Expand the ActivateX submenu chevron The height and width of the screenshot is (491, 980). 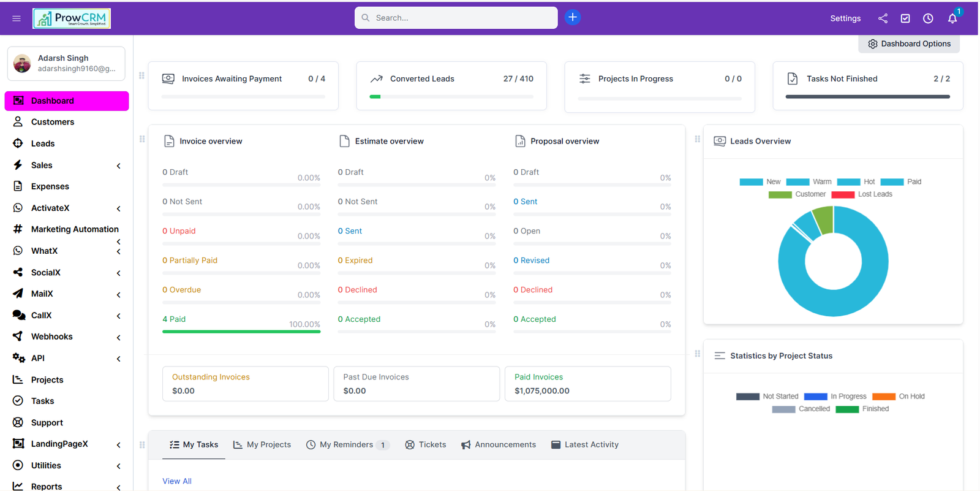[118, 208]
